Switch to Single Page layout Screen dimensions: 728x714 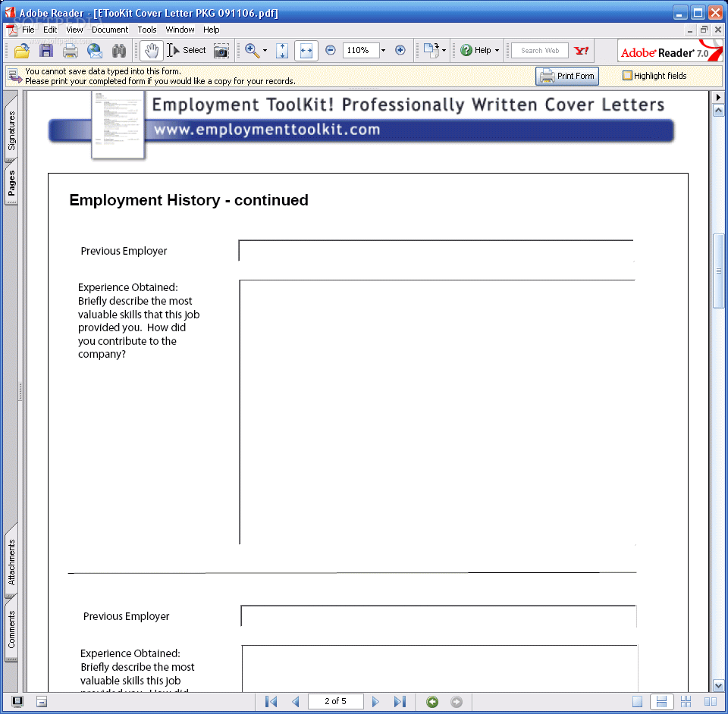638,702
